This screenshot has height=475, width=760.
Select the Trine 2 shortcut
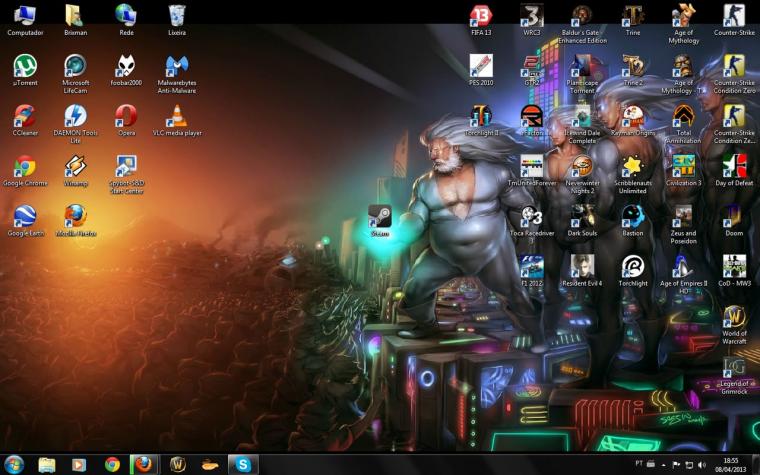(633, 70)
